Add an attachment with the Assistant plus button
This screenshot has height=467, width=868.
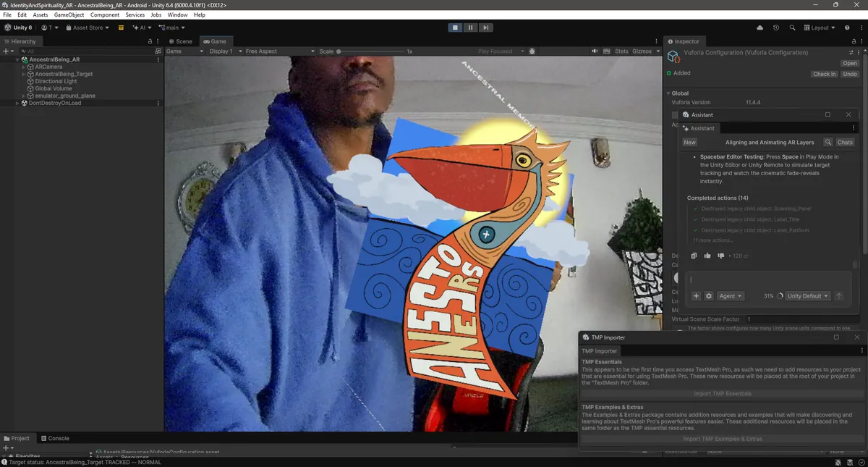point(696,296)
